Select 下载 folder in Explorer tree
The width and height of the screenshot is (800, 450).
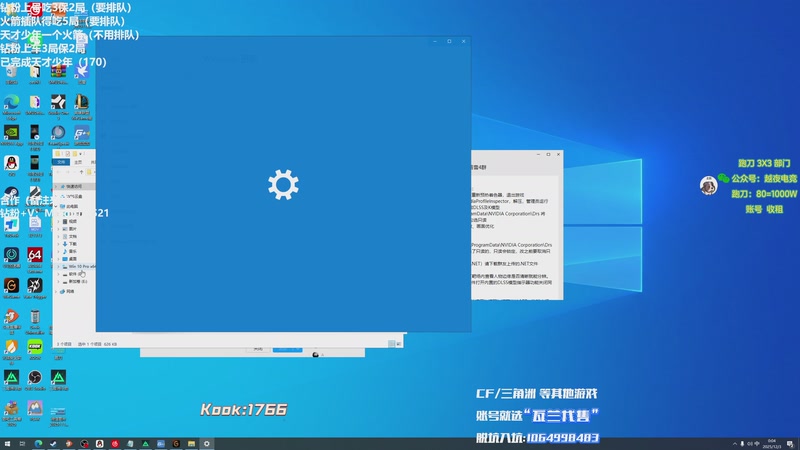point(69,244)
